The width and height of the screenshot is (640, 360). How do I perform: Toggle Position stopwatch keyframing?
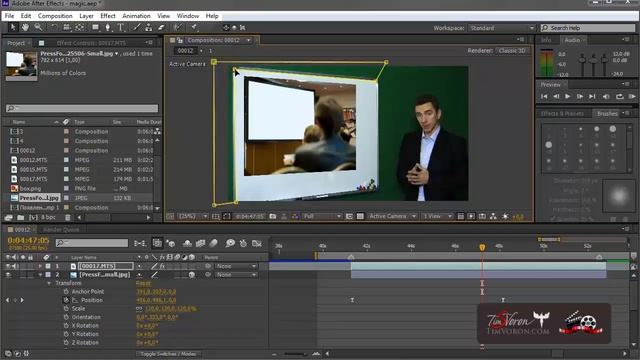click(x=66, y=300)
